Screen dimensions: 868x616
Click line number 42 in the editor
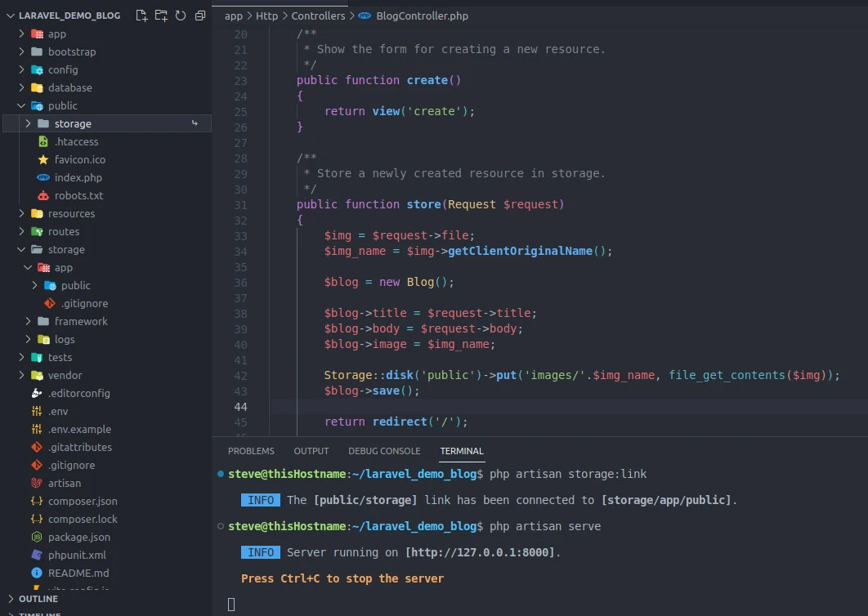(x=240, y=375)
